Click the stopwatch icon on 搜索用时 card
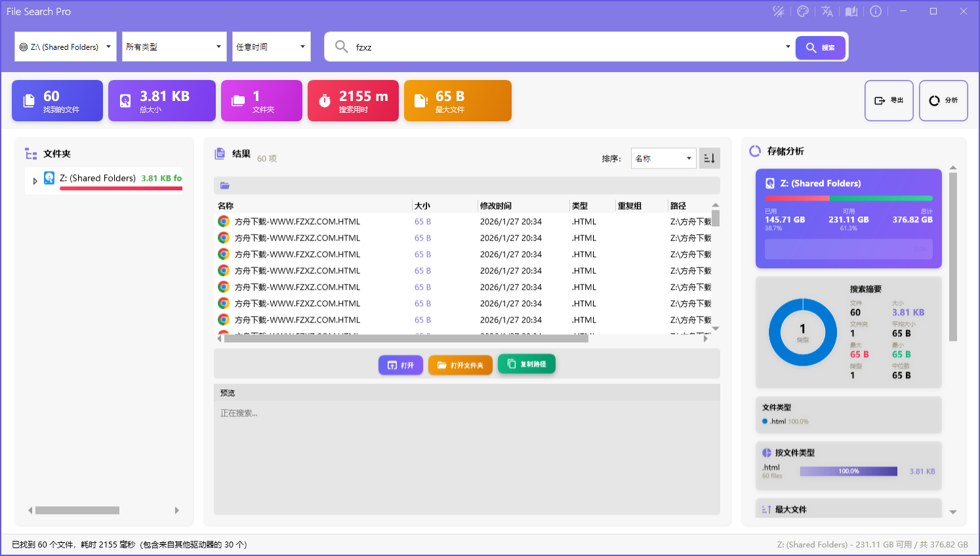Screen dimensions: 980x556 [325, 100]
